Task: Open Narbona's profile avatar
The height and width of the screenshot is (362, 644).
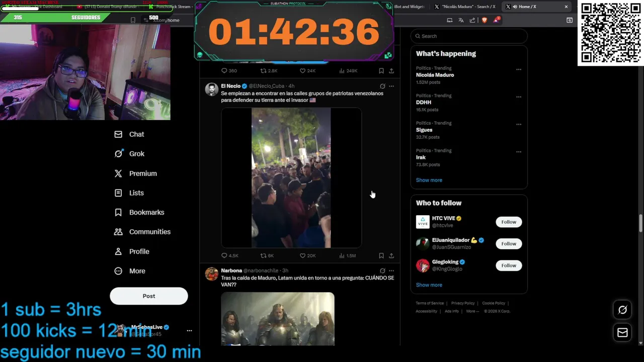Action: pyautogui.click(x=212, y=274)
